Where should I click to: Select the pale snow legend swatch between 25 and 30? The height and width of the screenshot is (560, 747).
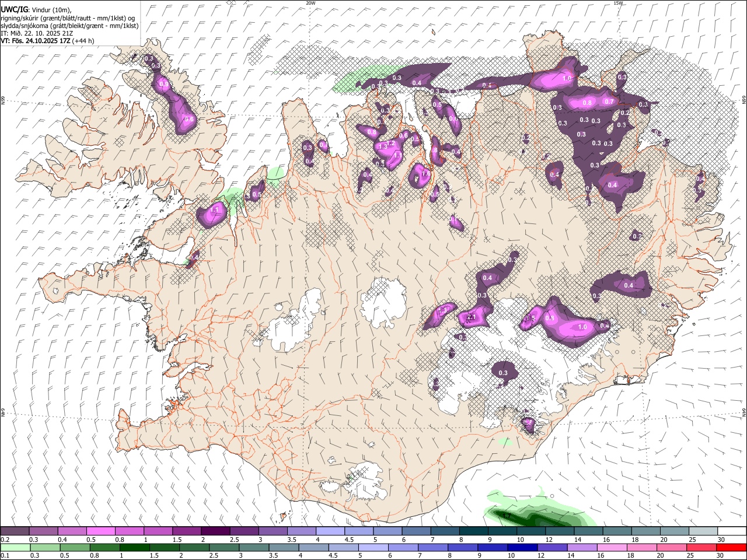click(702, 531)
